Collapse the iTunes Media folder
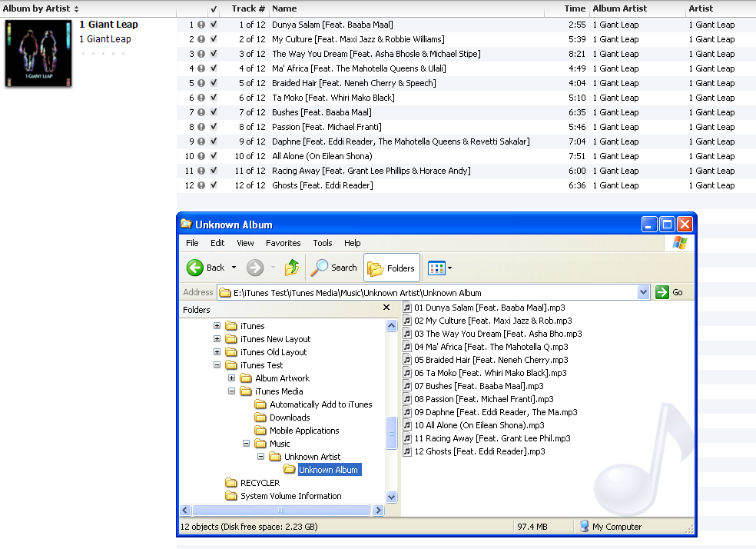 point(231,391)
